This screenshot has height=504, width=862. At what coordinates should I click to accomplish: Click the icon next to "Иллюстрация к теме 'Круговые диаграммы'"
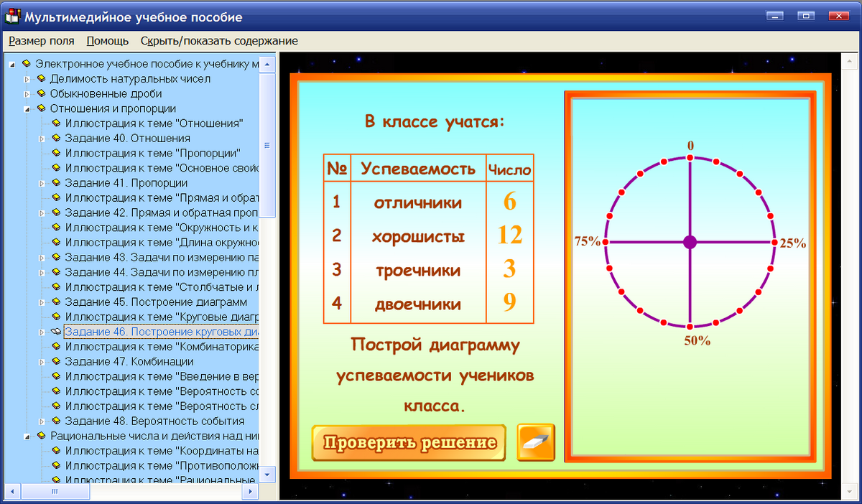pyautogui.click(x=55, y=317)
